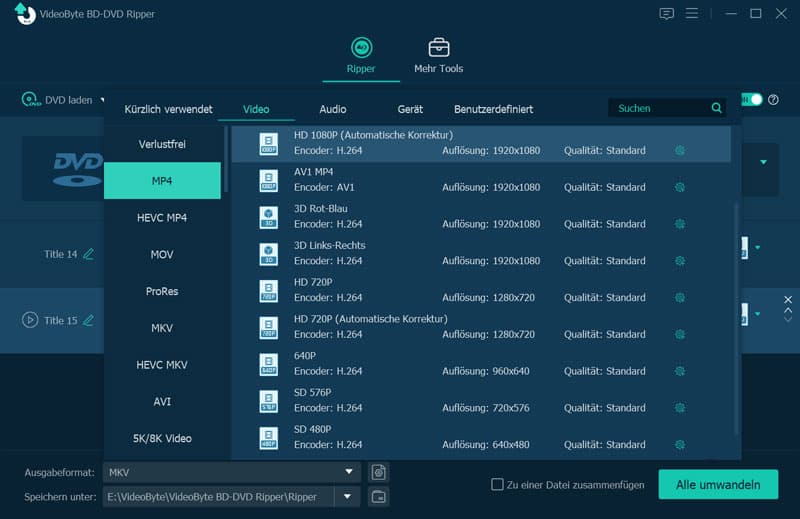
Task: Click the Alle umwandeln button
Action: coord(717,484)
